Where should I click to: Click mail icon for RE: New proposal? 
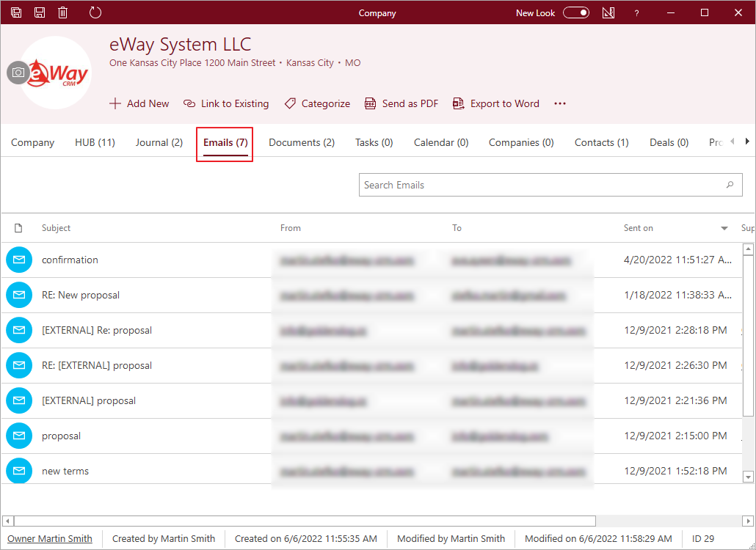coord(19,295)
